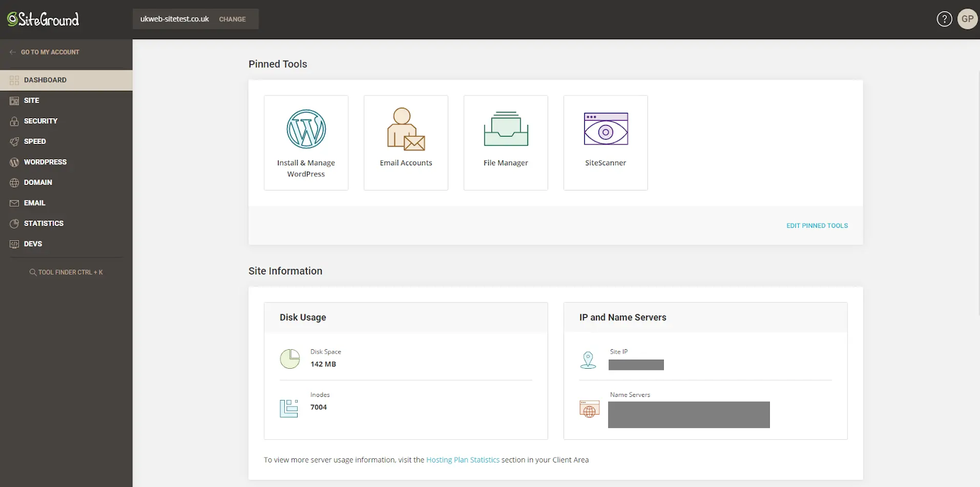Click the SiteGround logo

pyautogui.click(x=43, y=19)
